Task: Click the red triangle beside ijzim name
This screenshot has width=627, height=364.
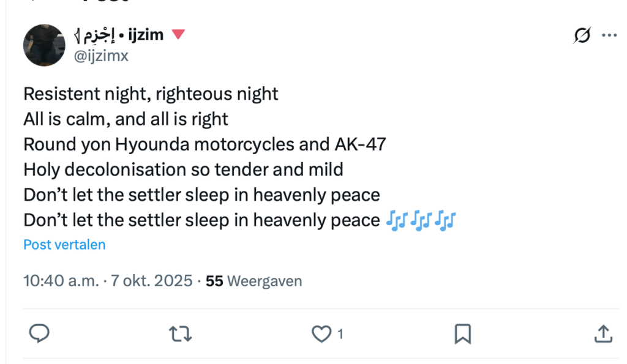Action: [178, 34]
